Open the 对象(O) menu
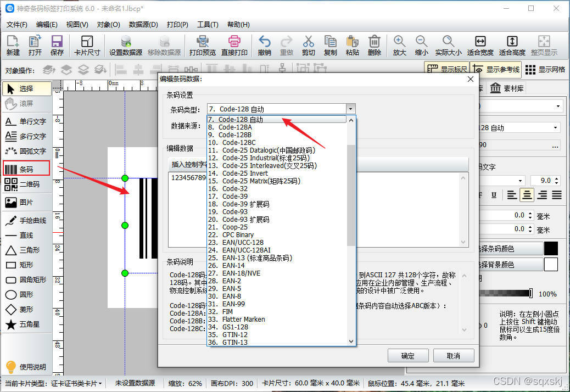Screen dimensions: 570x392 tap(108, 24)
